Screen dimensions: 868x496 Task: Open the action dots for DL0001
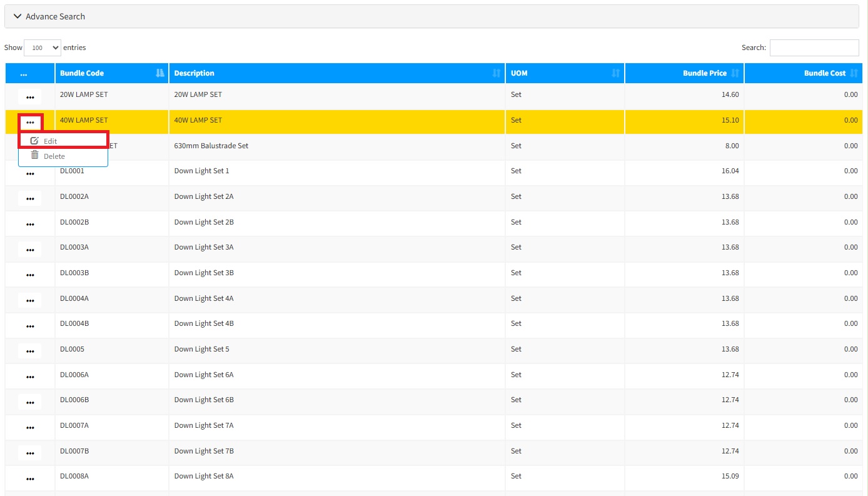coord(30,174)
